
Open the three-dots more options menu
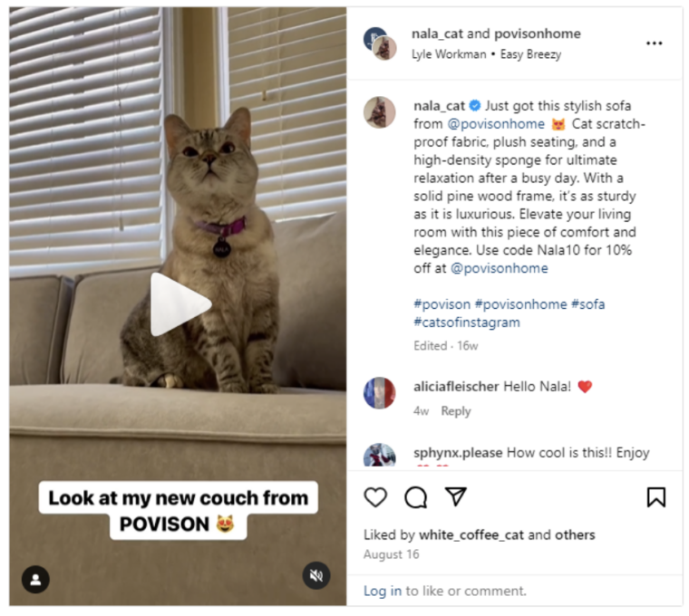click(655, 43)
